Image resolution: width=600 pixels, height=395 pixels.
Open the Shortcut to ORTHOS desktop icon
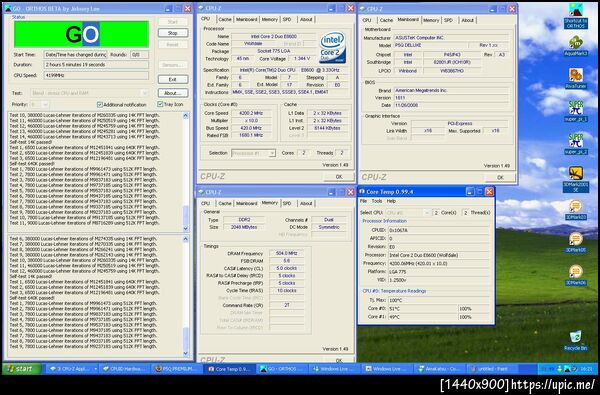point(576,15)
